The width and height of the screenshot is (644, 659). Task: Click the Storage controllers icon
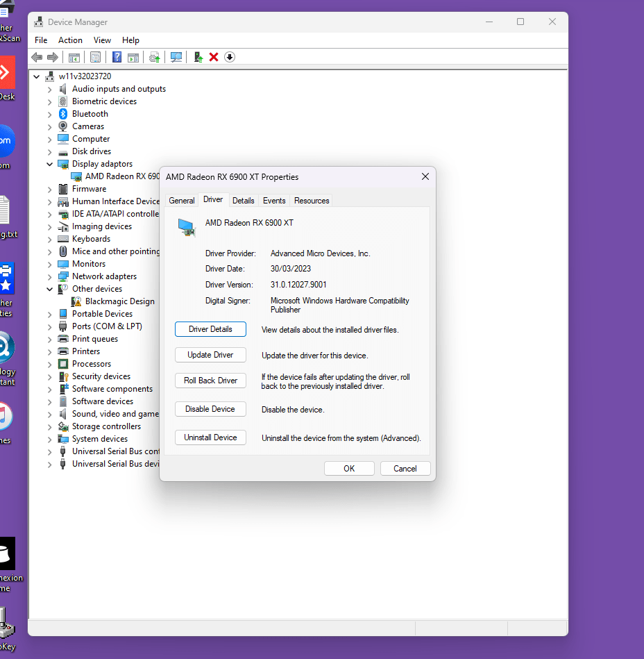tap(63, 426)
